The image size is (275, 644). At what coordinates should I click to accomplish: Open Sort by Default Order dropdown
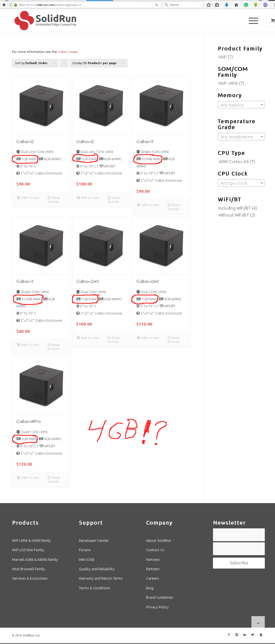35,63
